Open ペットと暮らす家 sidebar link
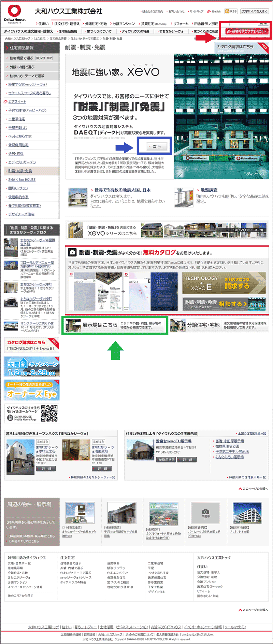Viewport: 273px width, 644px height. pos(20,136)
